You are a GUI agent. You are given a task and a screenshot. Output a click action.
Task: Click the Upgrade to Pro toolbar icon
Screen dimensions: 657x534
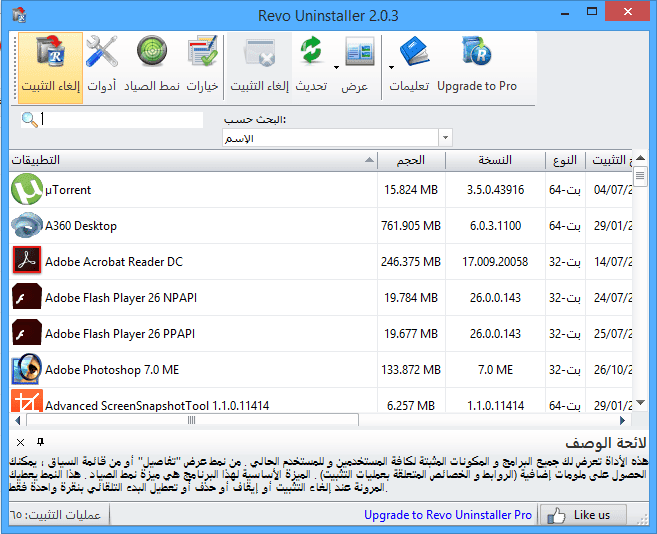pos(477,51)
